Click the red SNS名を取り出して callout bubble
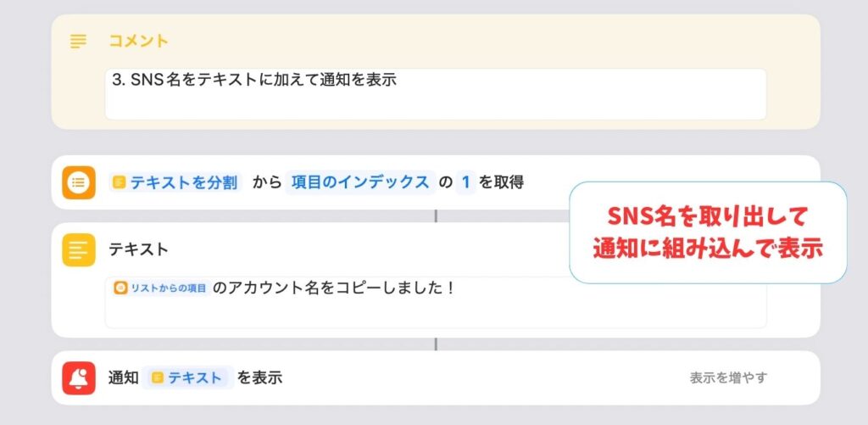 tap(708, 232)
